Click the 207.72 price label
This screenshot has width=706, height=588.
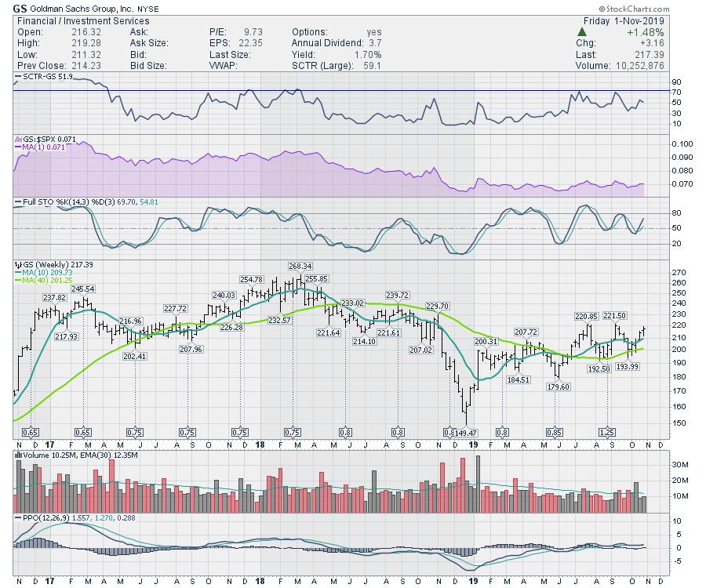tap(526, 332)
